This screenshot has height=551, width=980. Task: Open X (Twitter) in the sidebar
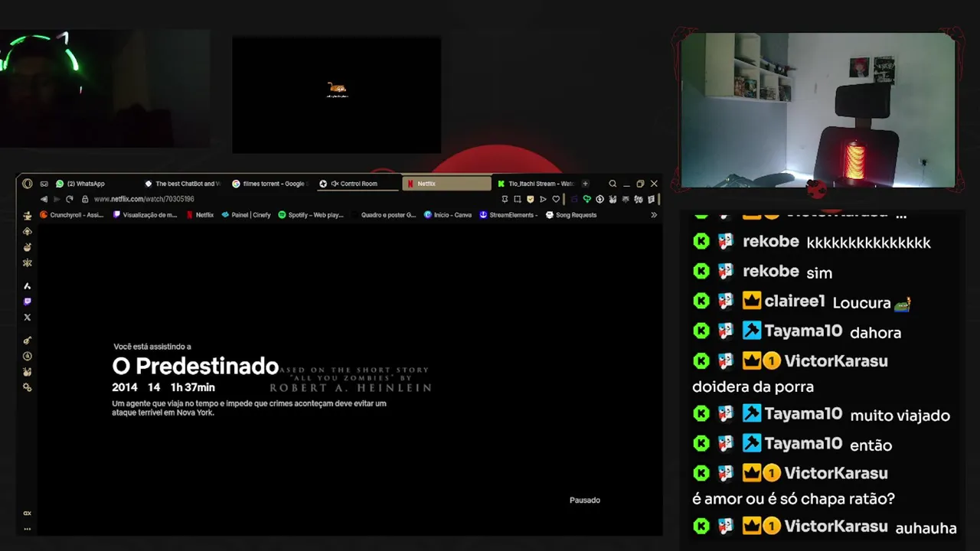pyautogui.click(x=28, y=317)
